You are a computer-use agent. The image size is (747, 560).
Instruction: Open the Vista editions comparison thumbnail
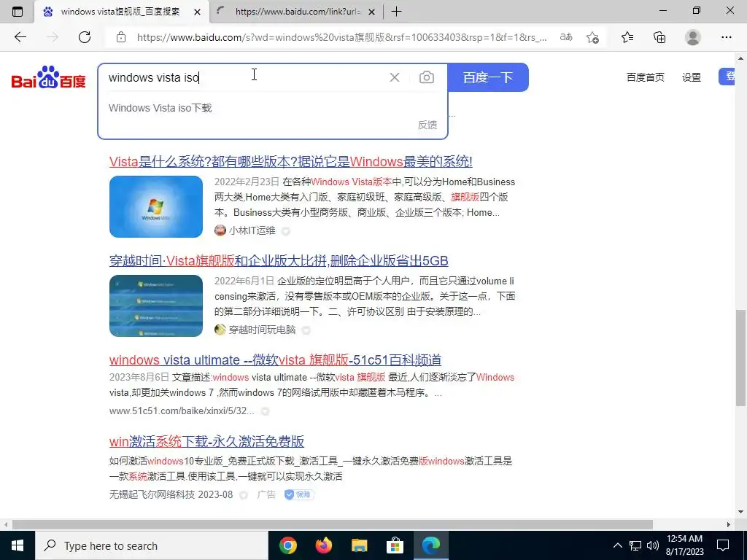pyautogui.click(x=156, y=306)
